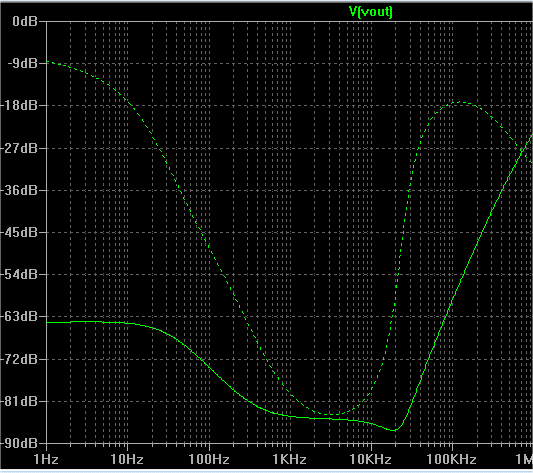Click the -45dB axis label
Viewport: 533px width, 473px height.
coord(19,233)
